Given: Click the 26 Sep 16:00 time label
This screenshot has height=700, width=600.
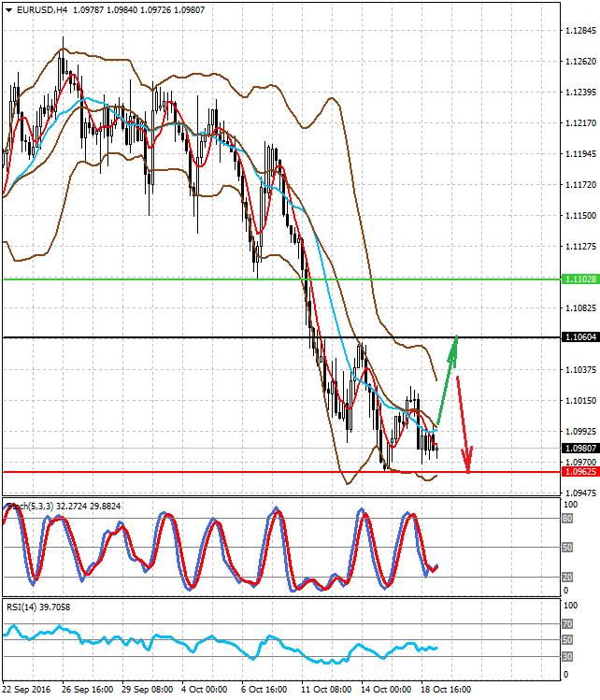Looking at the screenshot, I should point(88,690).
